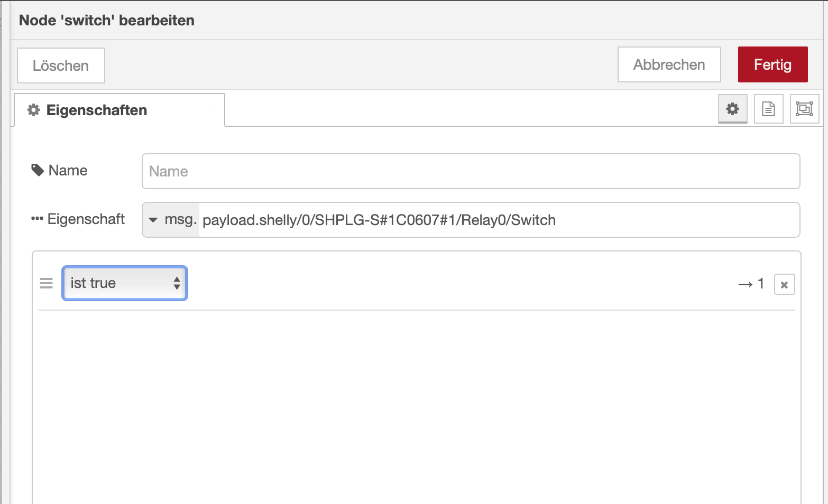Screen dimensions: 828x504
Task: Expand the msg. property type selector
Action: click(171, 220)
